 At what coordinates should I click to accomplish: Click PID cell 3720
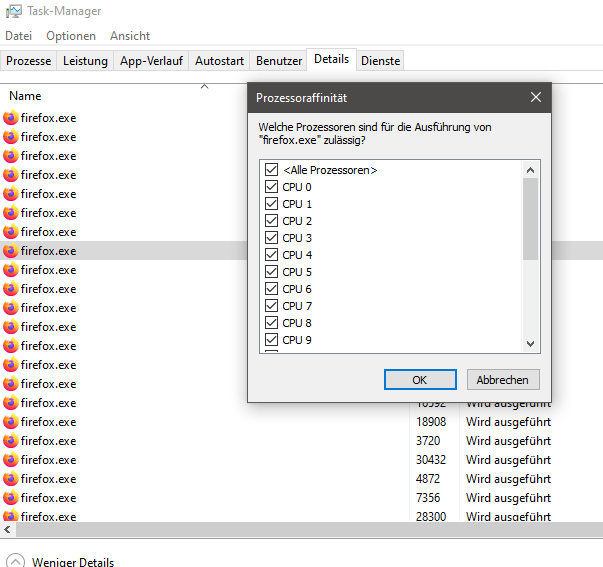point(428,440)
